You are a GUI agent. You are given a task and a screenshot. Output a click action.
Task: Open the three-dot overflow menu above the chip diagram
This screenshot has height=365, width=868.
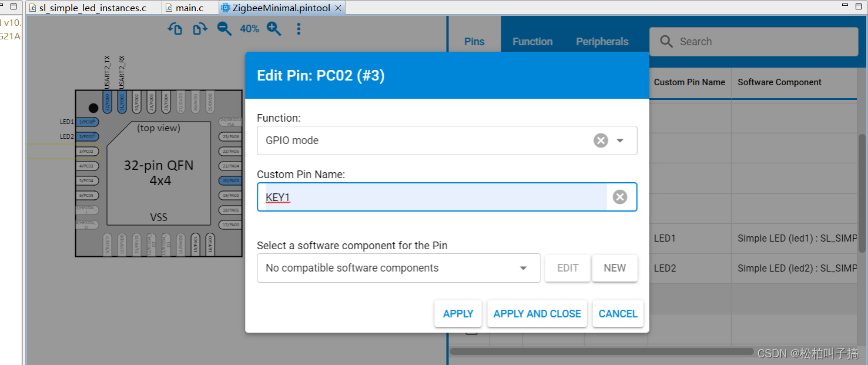(299, 28)
